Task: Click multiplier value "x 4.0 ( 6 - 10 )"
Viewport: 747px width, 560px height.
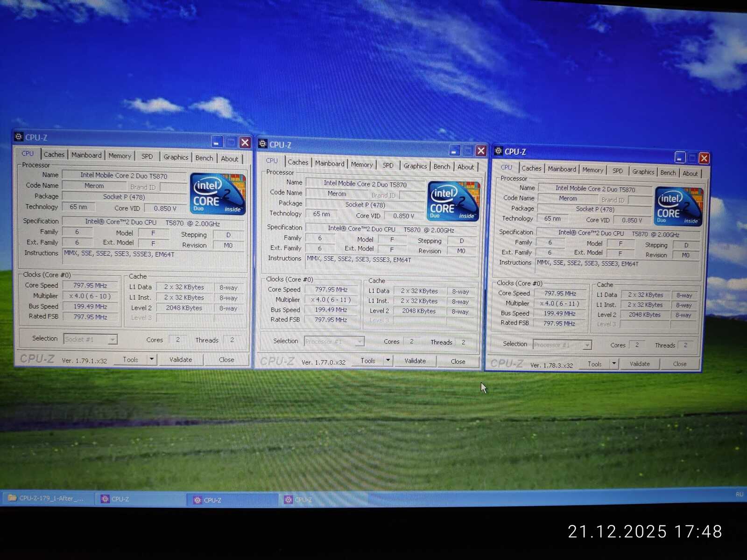Action: 90,296
